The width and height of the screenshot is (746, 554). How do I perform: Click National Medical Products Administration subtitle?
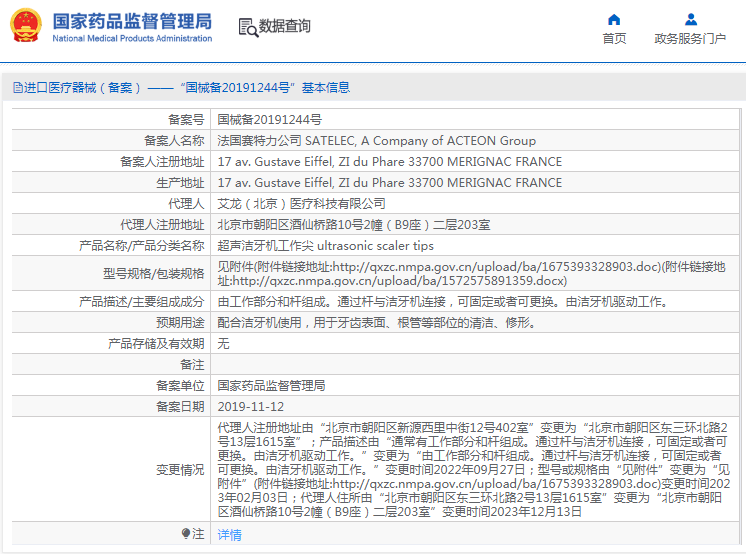click(x=132, y=39)
